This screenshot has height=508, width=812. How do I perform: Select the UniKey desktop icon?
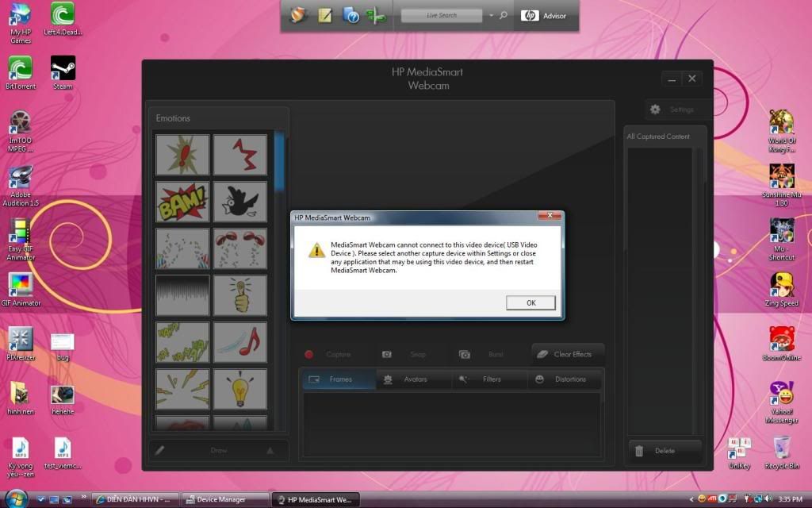click(739, 452)
